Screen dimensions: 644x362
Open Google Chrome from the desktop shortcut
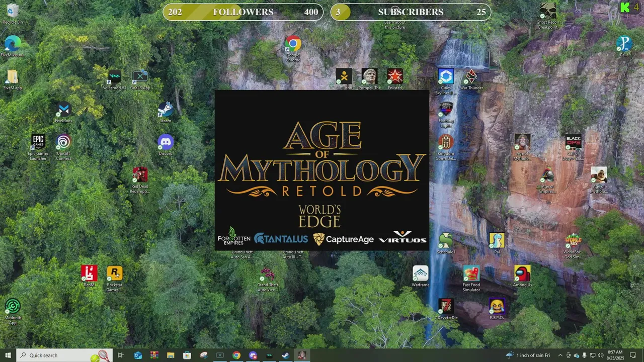[x=293, y=49]
